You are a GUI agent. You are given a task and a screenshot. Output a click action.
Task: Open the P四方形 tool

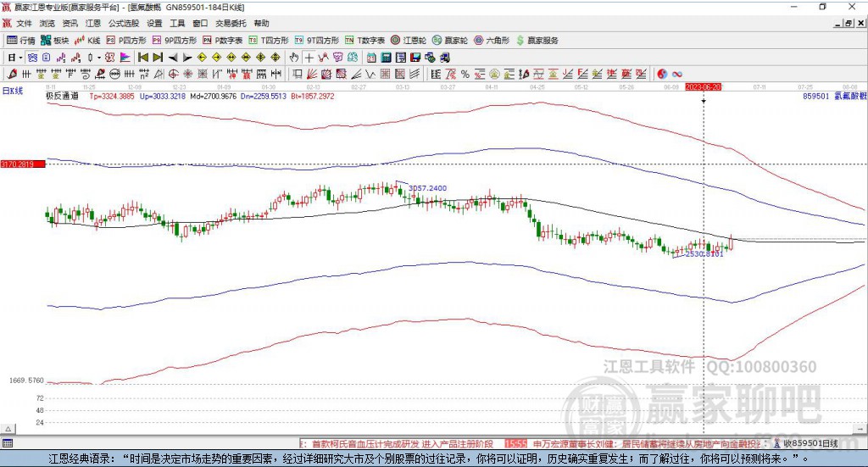[126, 41]
